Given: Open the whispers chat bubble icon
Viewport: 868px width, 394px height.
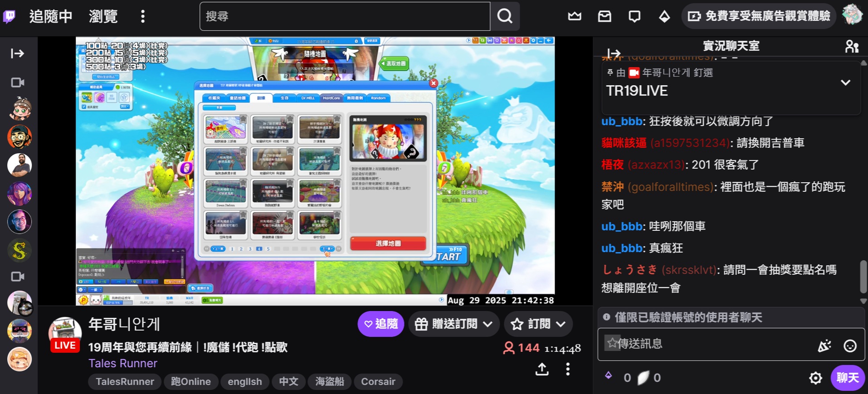Looking at the screenshot, I should coord(634,16).
